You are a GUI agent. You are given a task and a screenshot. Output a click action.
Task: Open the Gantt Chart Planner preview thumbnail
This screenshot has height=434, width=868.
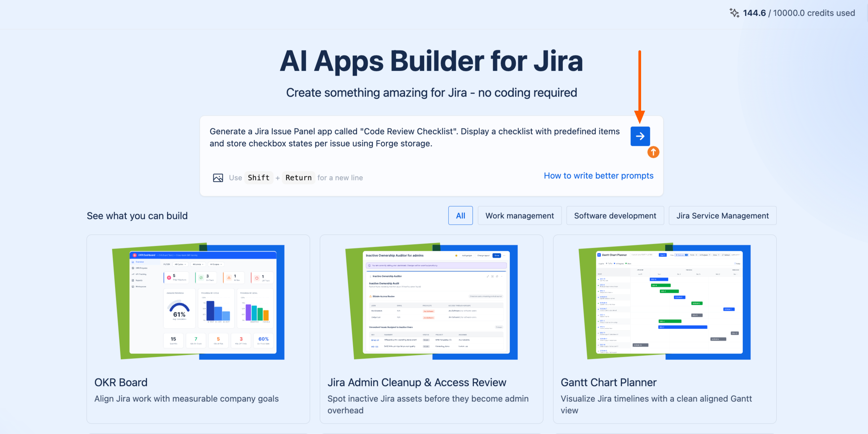pos(665,301)
